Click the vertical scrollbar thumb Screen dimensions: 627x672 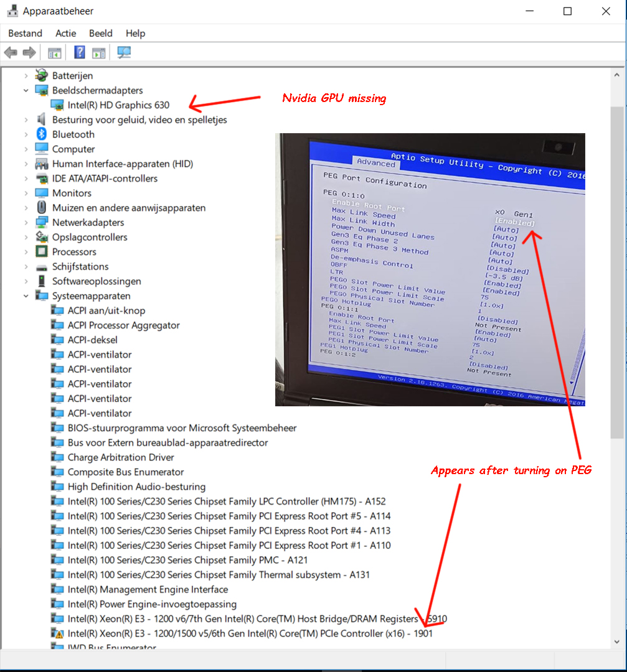pos(616,273)
